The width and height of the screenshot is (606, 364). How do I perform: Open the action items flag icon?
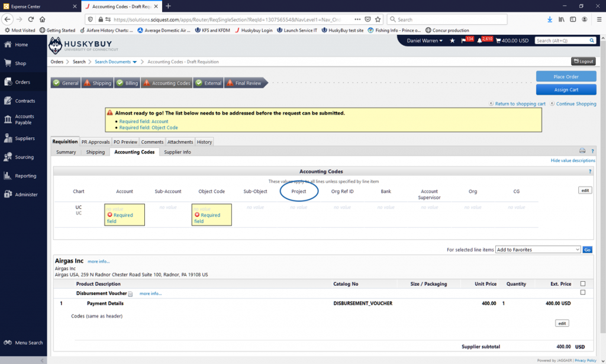click(x=463, y=41)
